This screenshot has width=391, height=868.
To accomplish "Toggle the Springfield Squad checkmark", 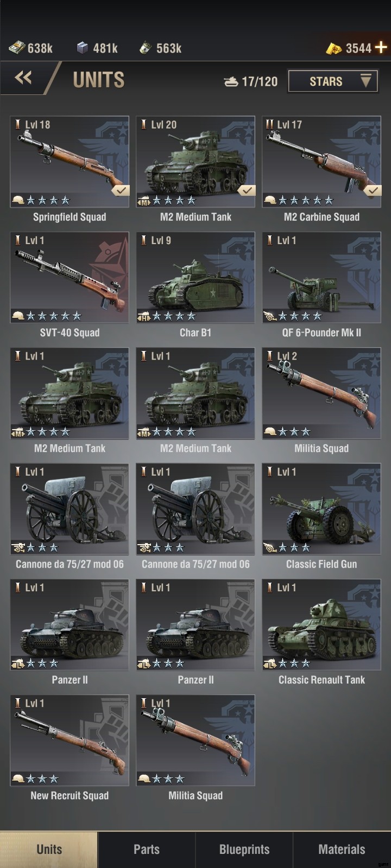I will pyautogui.click(x=121, y=190).
